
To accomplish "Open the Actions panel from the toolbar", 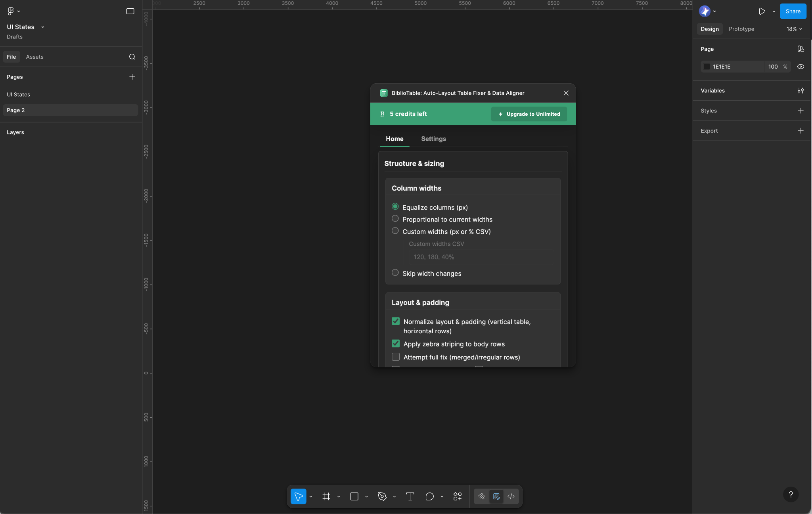I will pos(456,496).
